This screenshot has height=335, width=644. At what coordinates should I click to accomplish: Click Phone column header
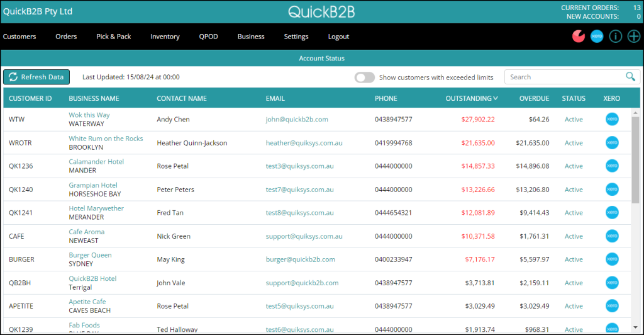pyautogui.click(x=386, y=98)
